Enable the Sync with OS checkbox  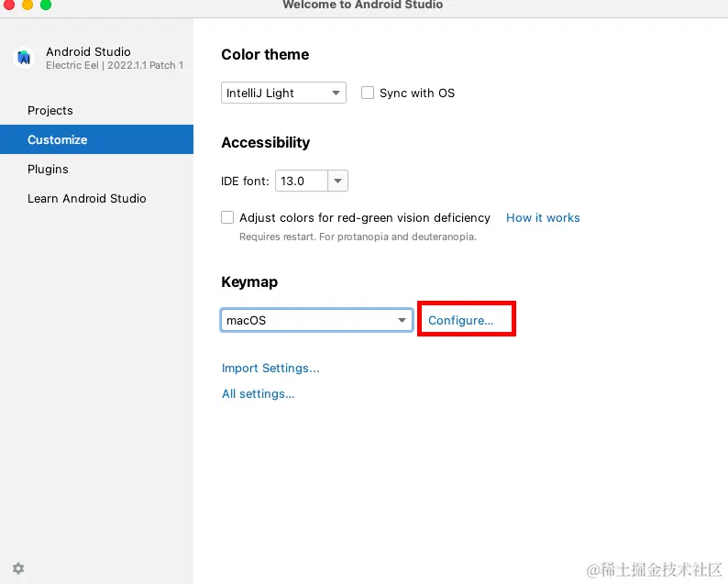(x=368, y=93)
